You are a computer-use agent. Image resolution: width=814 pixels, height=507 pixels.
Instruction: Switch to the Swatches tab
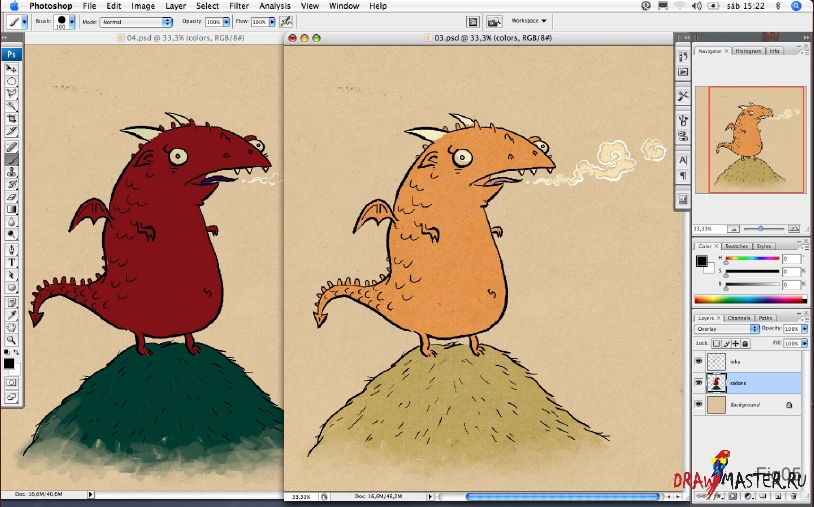tap(736, 246)
